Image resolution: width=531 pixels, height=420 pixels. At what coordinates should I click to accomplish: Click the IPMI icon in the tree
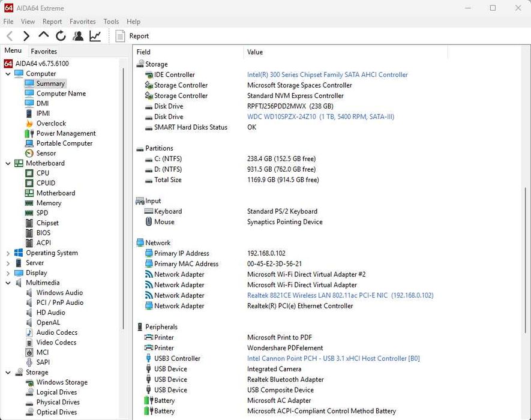[x=29, y=113]
